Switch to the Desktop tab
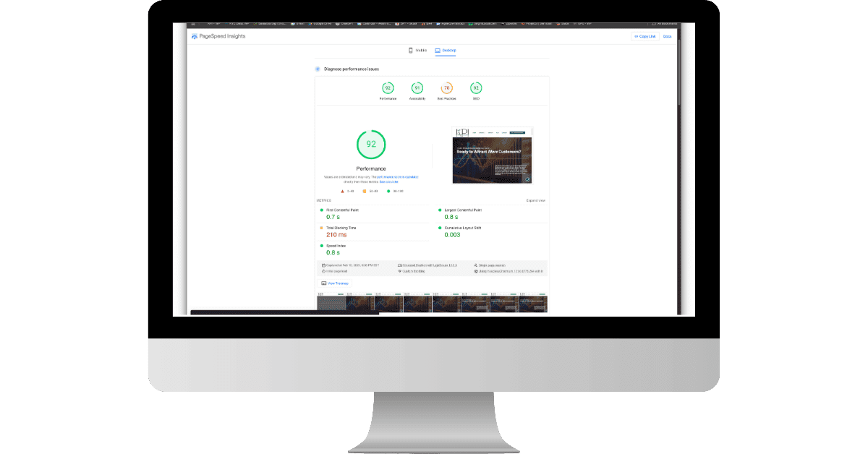868x454 pixels. click(x=444, y=50)
